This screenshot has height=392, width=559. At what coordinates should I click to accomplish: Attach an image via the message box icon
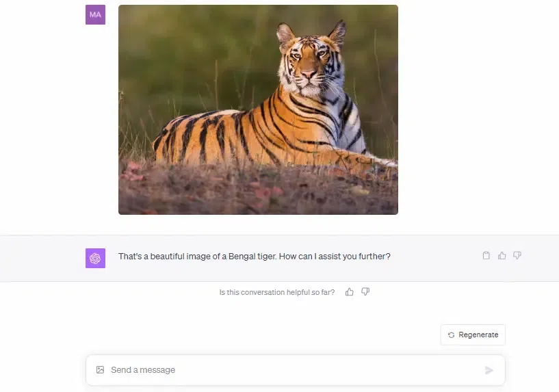pos(100,370)
